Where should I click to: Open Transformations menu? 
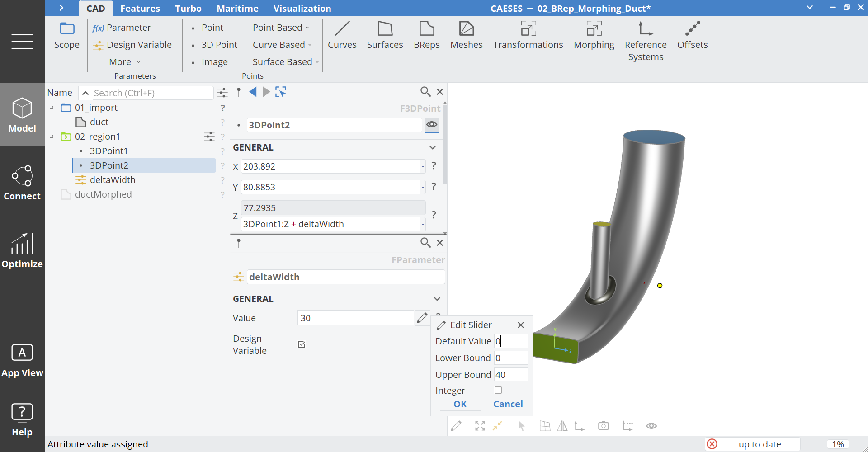tap(528, 35)
